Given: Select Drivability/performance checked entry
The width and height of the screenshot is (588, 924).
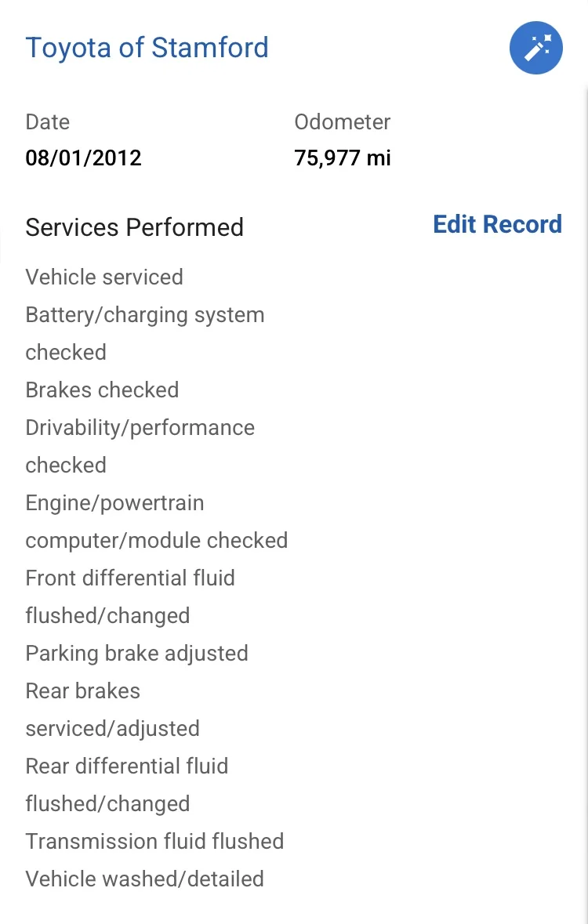Looking at the screenshot, I should coord(140,446).
